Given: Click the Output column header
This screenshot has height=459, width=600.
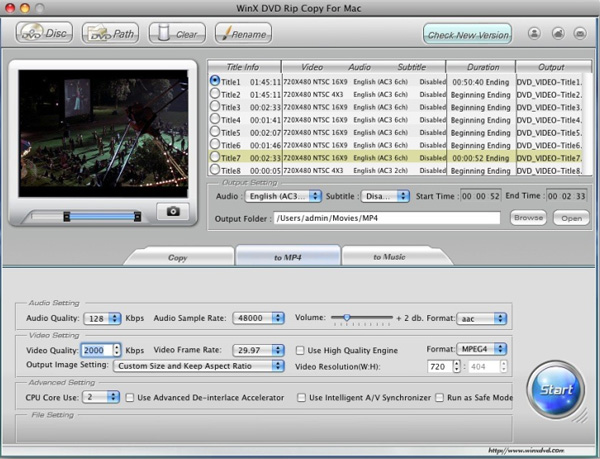Looking at the screenshot, I should coord(553,67).
